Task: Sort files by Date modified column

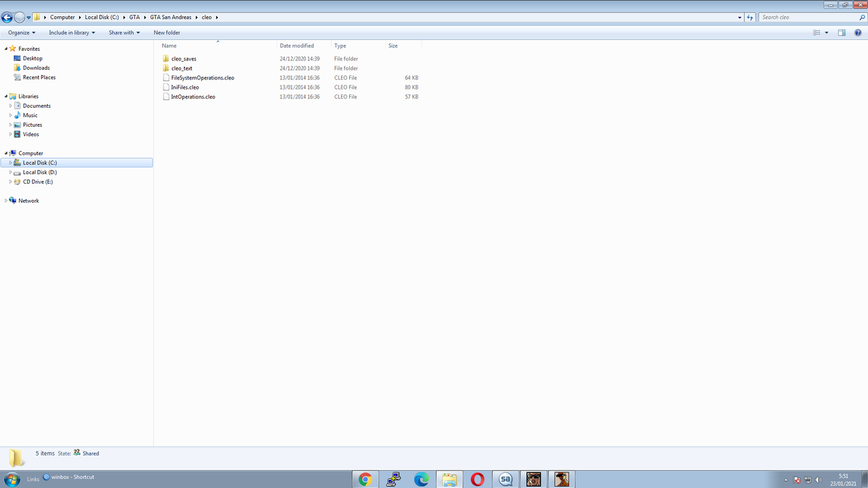Action: click(304, 45)
